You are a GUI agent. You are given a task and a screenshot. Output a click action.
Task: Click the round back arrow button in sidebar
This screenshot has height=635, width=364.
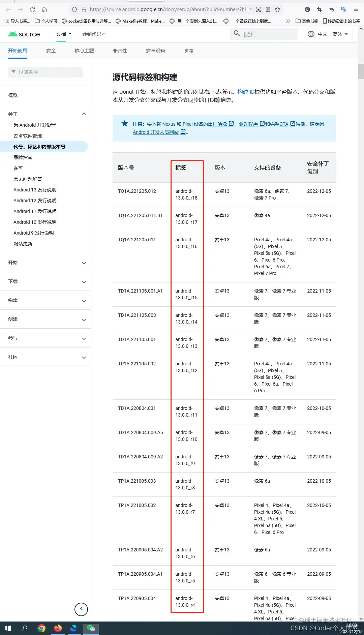81,609
